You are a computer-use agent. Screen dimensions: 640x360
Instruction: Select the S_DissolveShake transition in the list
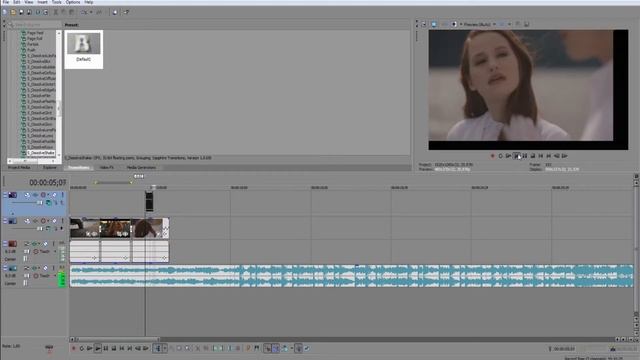point(41,153)
